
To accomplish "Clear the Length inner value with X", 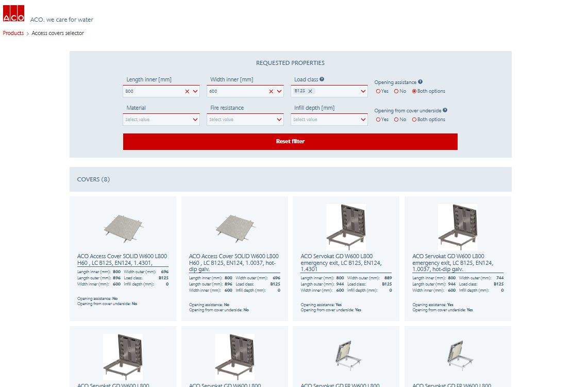I will tap(187, 91).
